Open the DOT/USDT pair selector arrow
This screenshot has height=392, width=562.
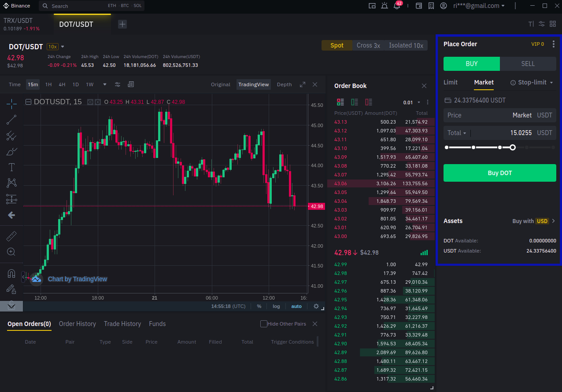pos(63,47)
